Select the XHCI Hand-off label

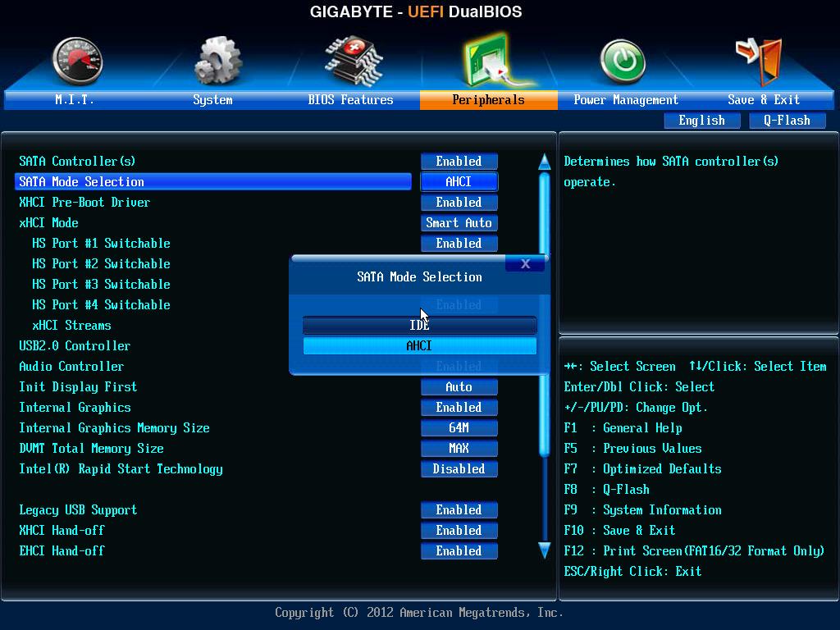[x=62, y=531]
